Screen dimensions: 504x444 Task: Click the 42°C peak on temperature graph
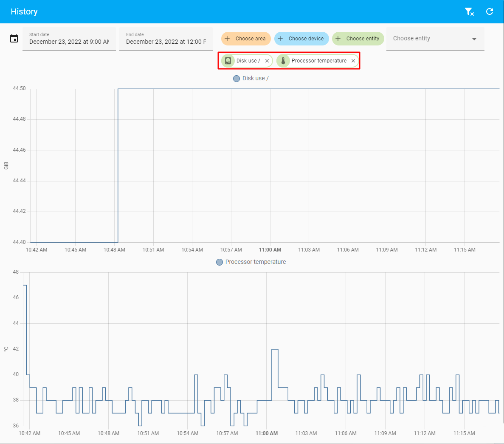pyautogui.click(x=275, y=349)
